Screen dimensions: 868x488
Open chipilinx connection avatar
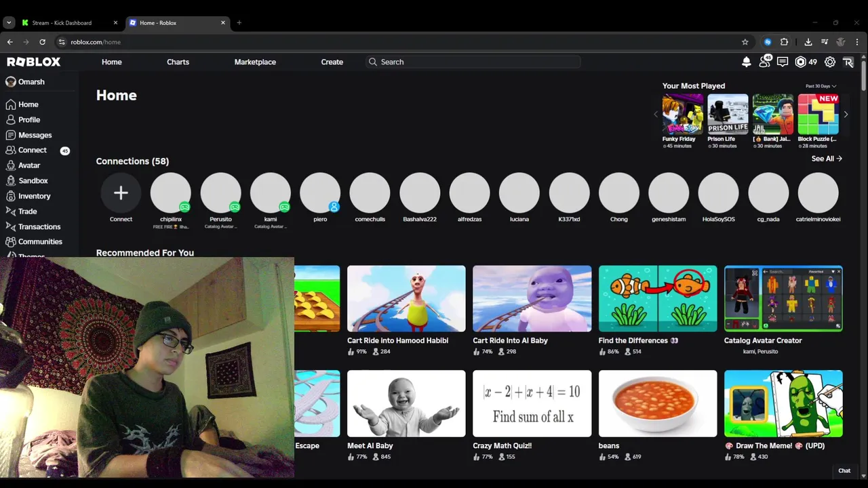click(171, 192)
